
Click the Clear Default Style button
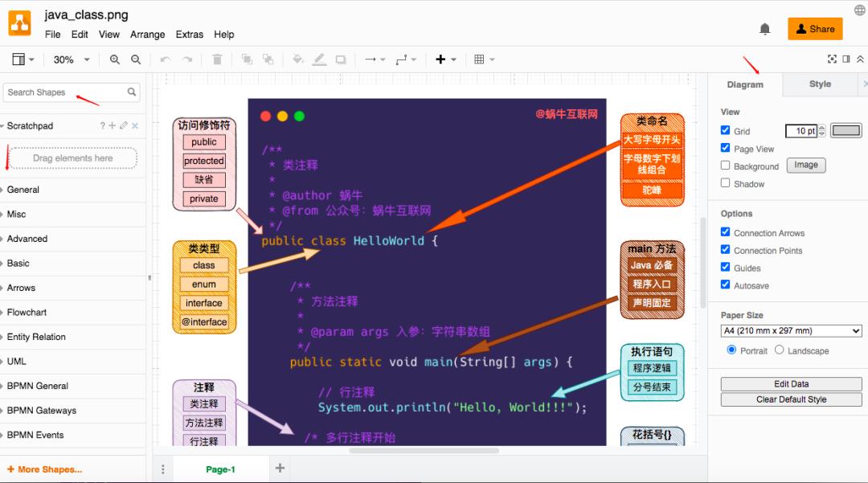tap(790, 399)
